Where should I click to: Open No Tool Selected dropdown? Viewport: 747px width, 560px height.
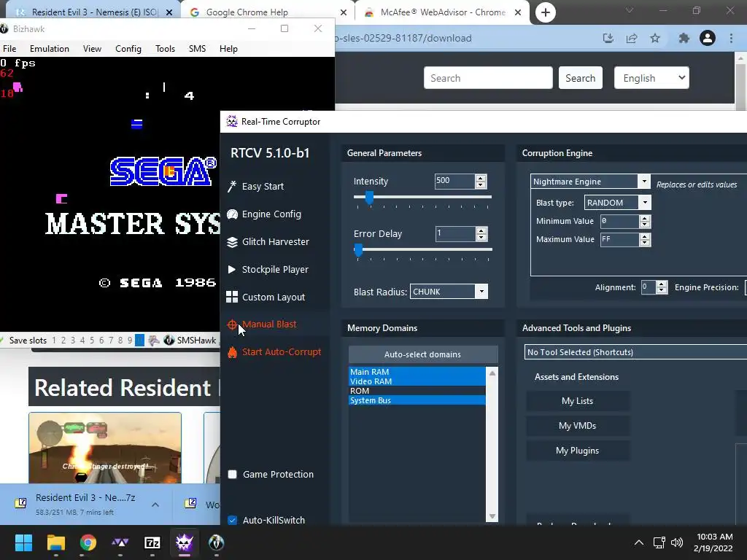[635, 352]
